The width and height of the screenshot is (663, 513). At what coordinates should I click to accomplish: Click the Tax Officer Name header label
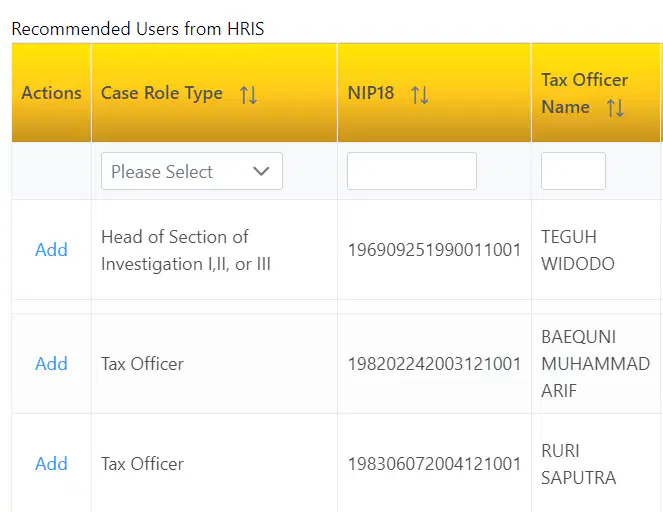pos(584,93)
